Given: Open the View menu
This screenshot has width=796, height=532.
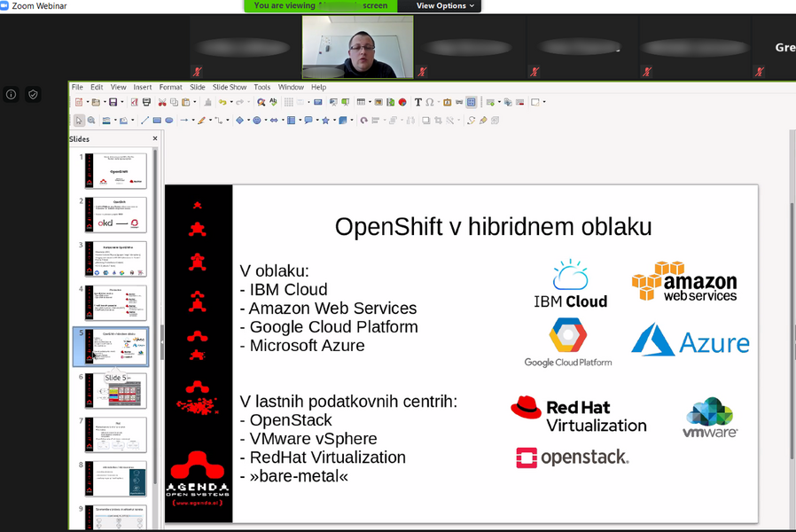Looking at the screenshot, I should click(118, 87).
